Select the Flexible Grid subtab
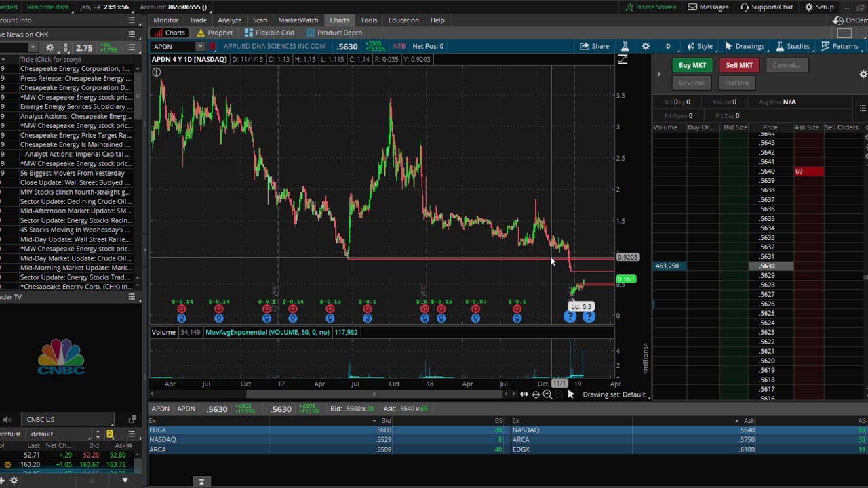The image size is (868, 488). tap(269, 33)
